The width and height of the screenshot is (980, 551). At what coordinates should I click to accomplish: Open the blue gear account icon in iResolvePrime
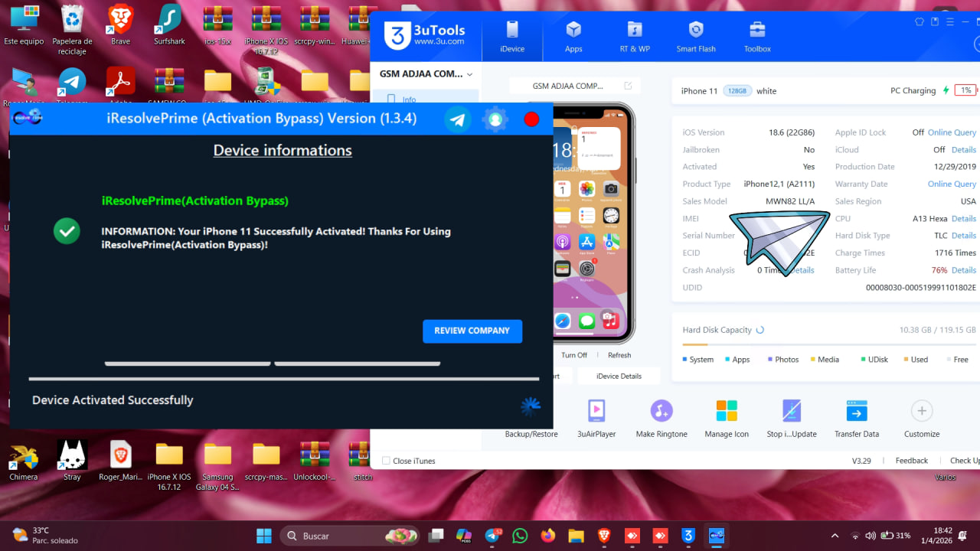click(x=495, y=119)
